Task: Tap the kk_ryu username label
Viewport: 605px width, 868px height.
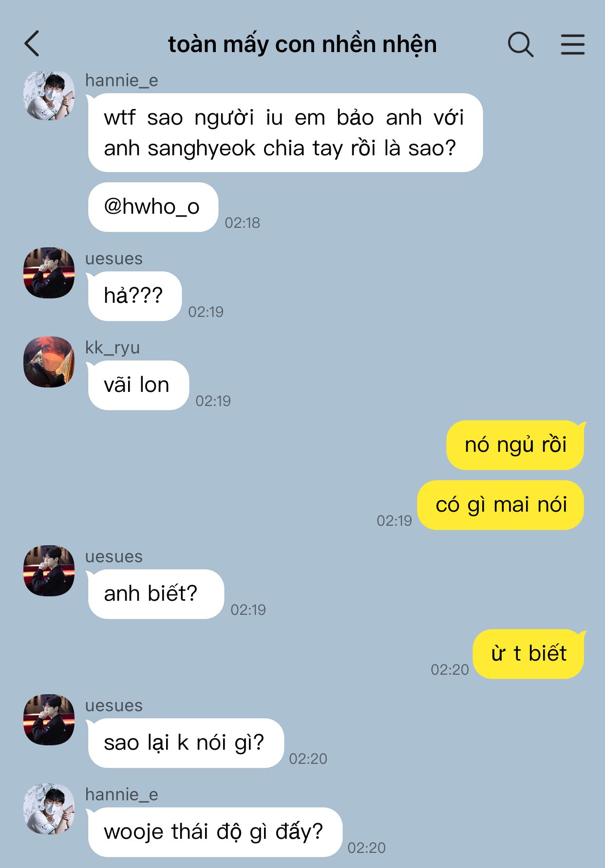Action: [113, 348]
